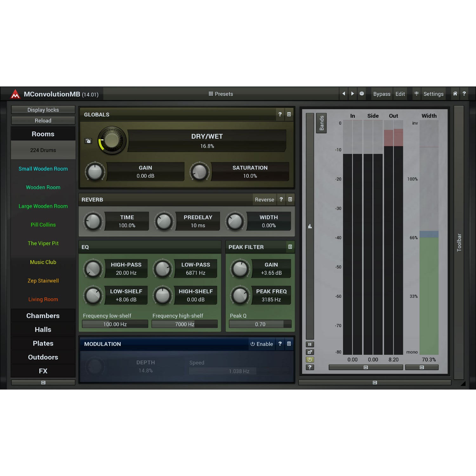Image resolution: width=476 pixels, height=476 pixels.
Task: Pop out the meter panel icon
Action: (310, 352)
